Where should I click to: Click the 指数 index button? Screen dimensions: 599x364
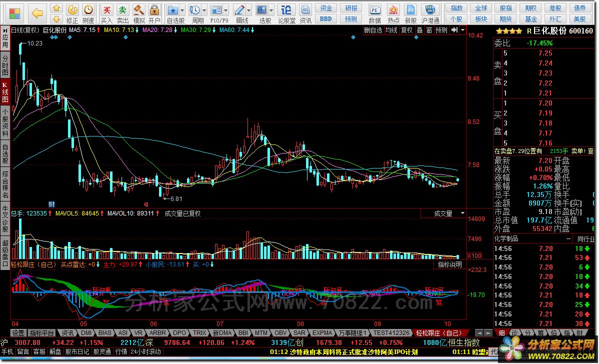click(x=456, y=8)
